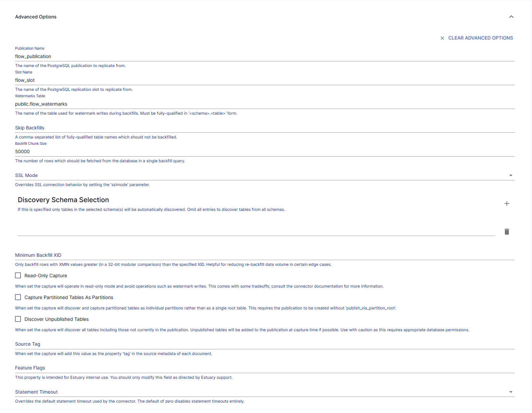The height and width of the screenshot is (413, 532).
Task: Add a Discovery Schema Selection entry
Action: [507, 203]
